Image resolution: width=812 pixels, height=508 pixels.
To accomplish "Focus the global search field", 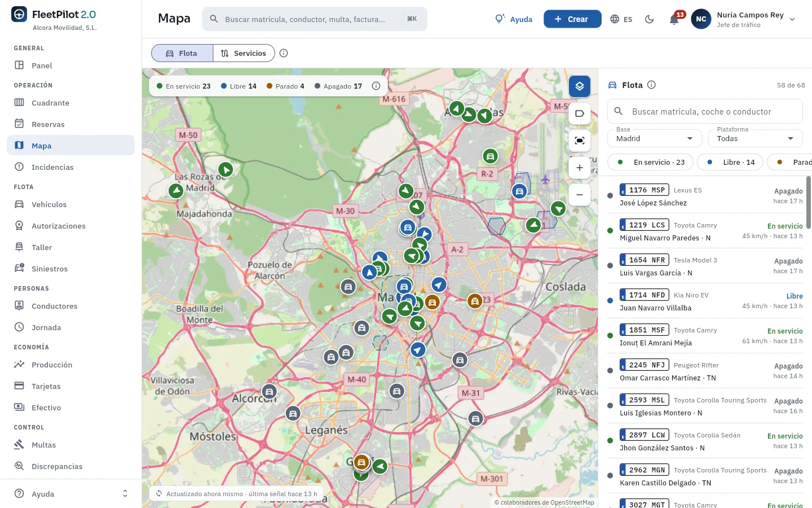I will tap(315, 19).
